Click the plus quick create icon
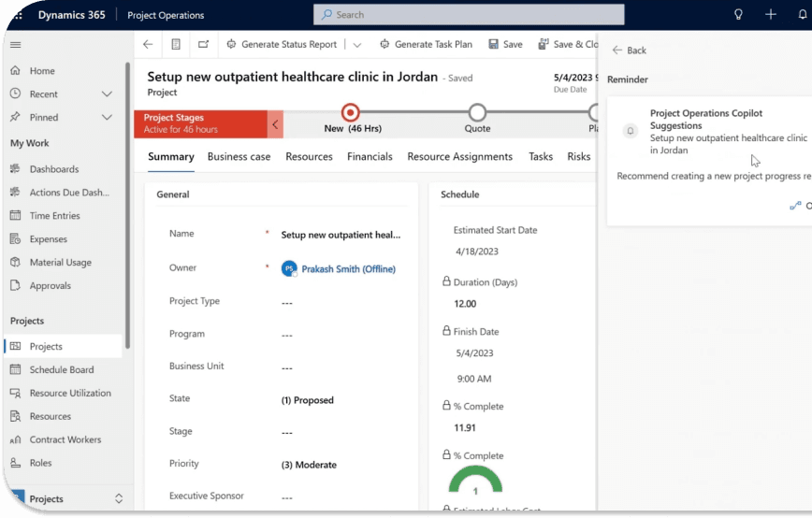This screenshot has height=518, width=812. [771, 14]
